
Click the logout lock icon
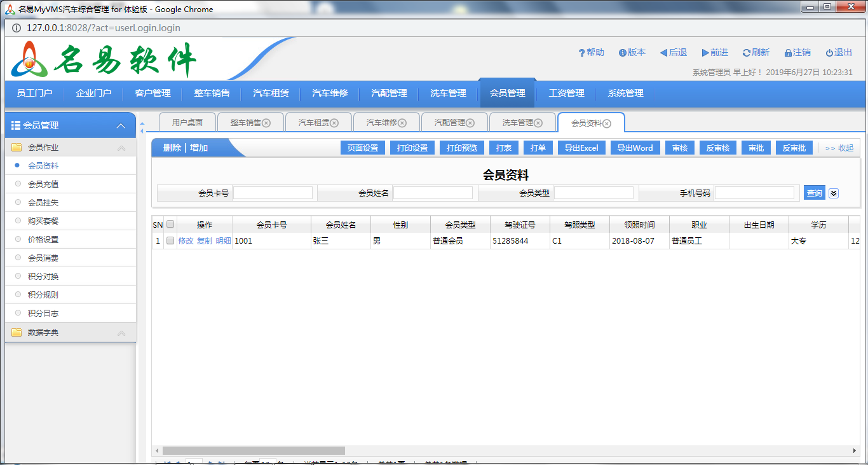[788, 53]
